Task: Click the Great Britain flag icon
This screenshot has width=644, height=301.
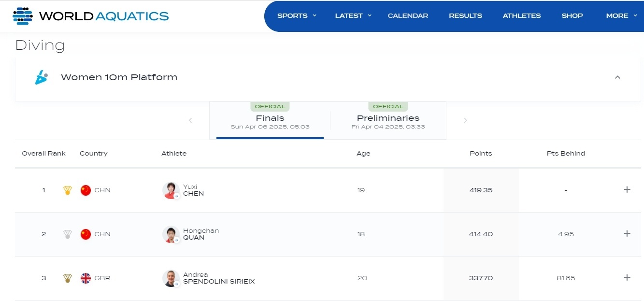Action: [86, 278]
